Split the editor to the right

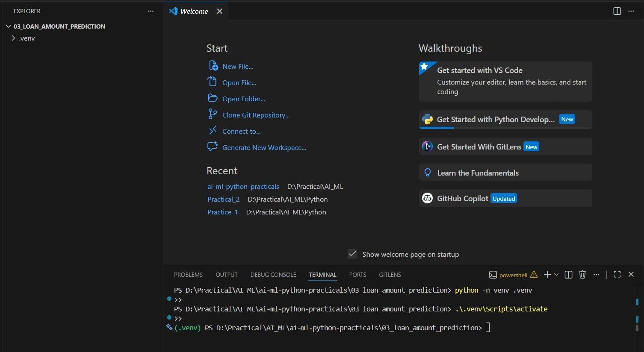617,11
